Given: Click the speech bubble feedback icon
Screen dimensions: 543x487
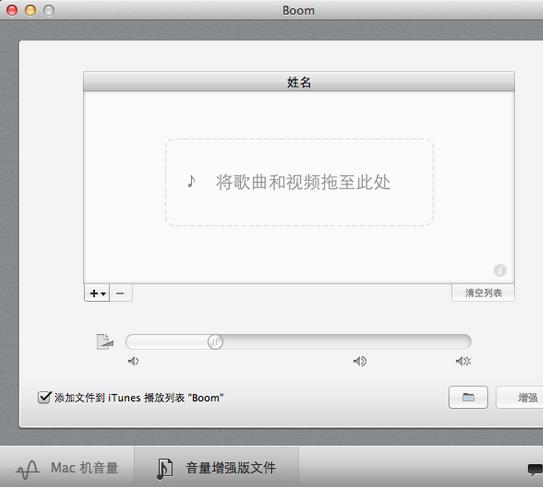Looking at the screenshot, I should [x=535, y=469].
